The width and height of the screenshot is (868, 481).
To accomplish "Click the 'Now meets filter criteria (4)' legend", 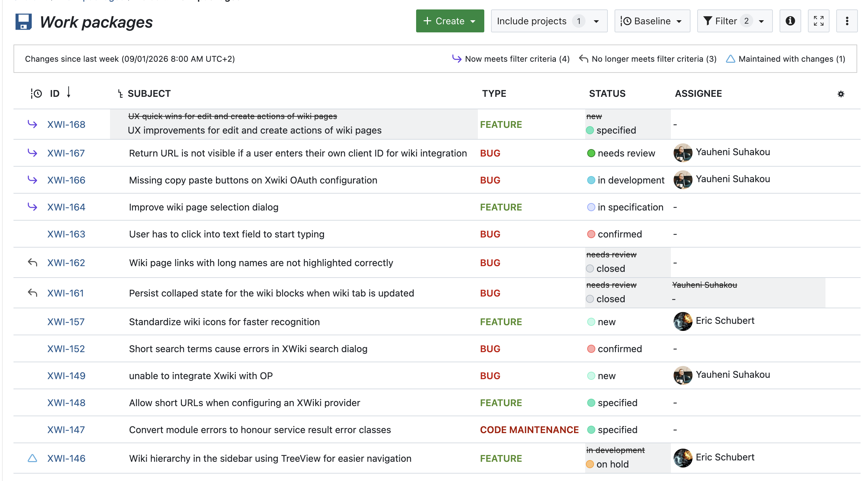I will 511,59.
